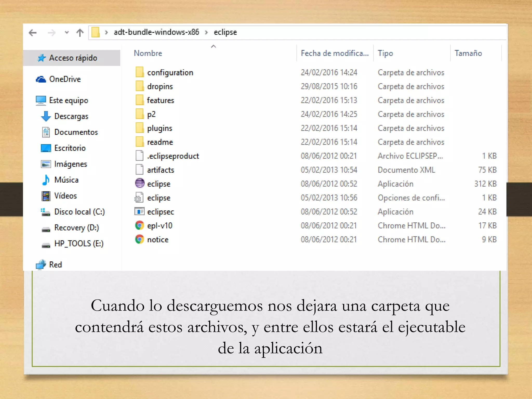Screen dimensions: 532x399
Task: Open OneDrive in the sidebar
Action: pyautogui.click(x=65, y=79)
